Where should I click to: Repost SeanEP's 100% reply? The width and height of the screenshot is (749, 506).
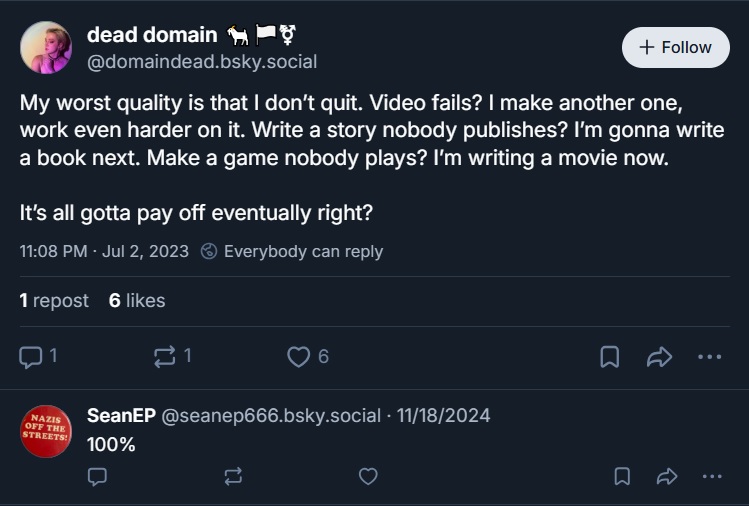tap(233, 477)
